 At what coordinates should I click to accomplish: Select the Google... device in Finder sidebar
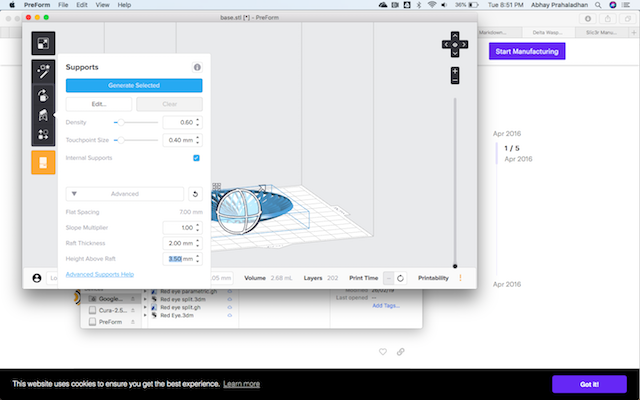point(110,299)
